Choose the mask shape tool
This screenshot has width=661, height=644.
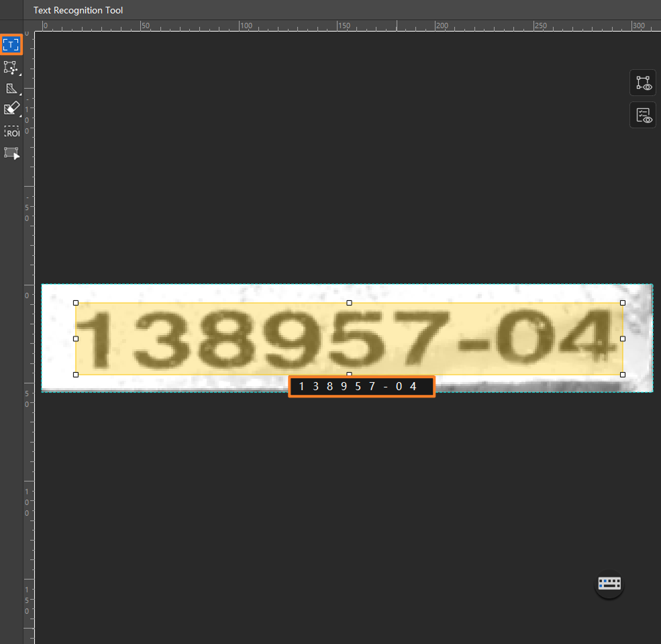[11, 89]
